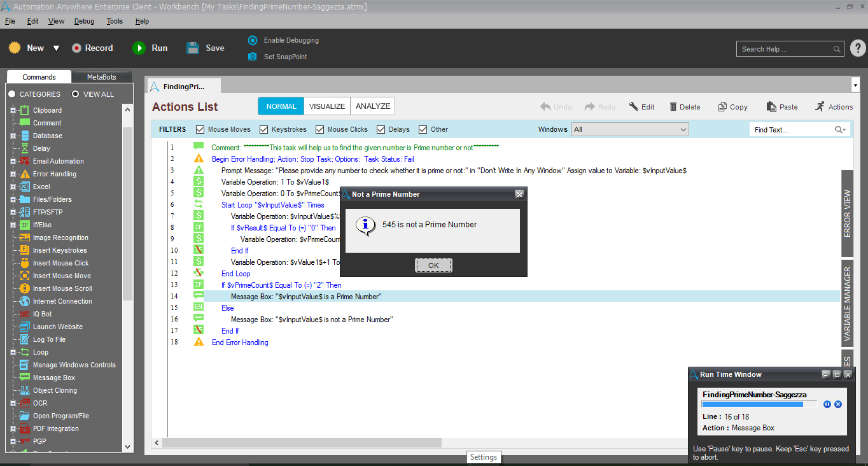The image size is (868, 466).
Task: Click the Edit button in Actions List
Action: tap(641, 107)
